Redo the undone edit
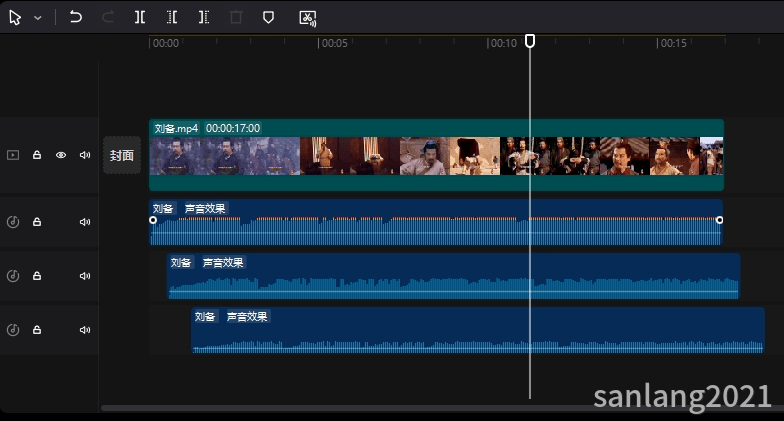 pos(108,18)
